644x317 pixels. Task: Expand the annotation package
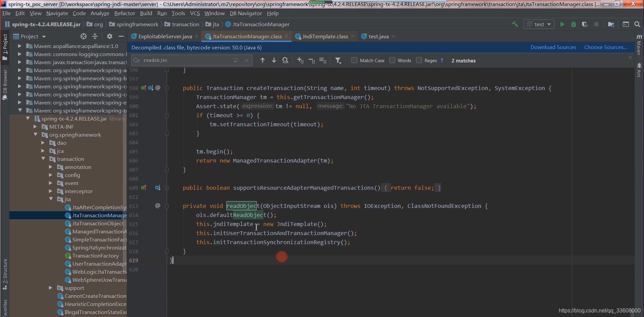pos(51,167)
